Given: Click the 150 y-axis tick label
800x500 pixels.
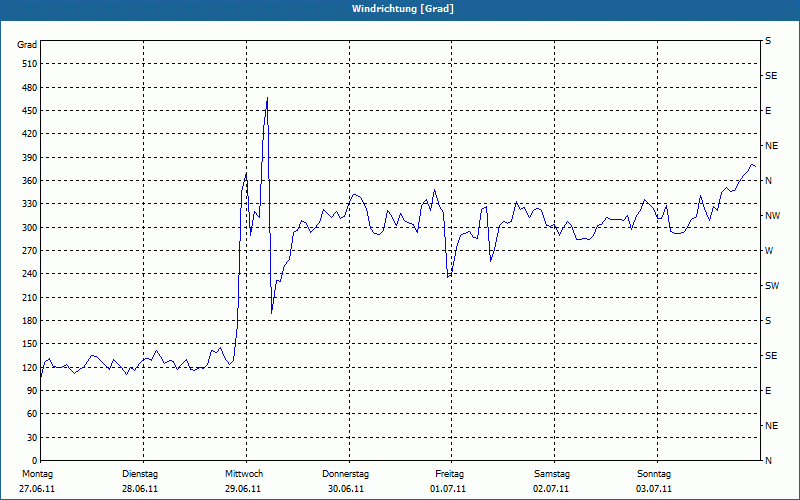Looking at the screenshot, I should (x=30, y=344).
